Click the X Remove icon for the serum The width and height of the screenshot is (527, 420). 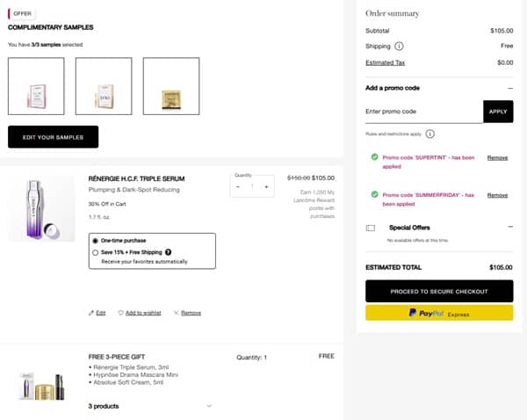coord(176,313)
